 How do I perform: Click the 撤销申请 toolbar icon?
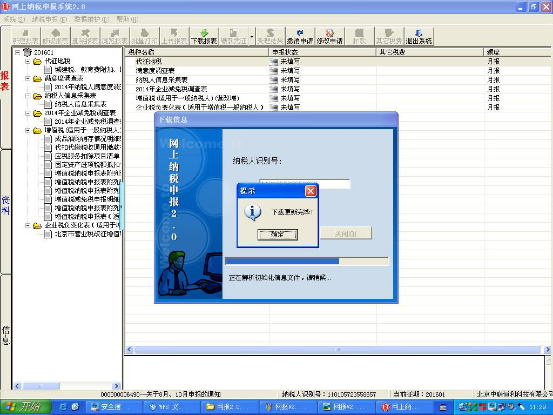click(x=300, y=36)
